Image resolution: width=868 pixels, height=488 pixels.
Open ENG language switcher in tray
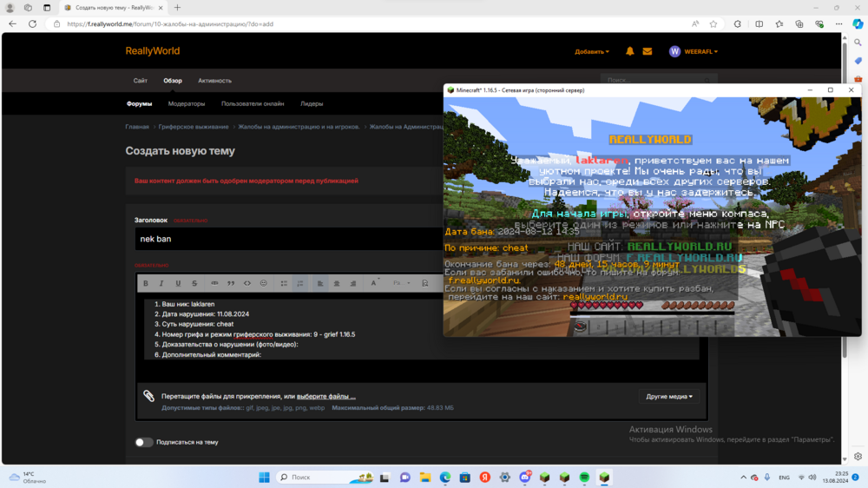point(784,478)
